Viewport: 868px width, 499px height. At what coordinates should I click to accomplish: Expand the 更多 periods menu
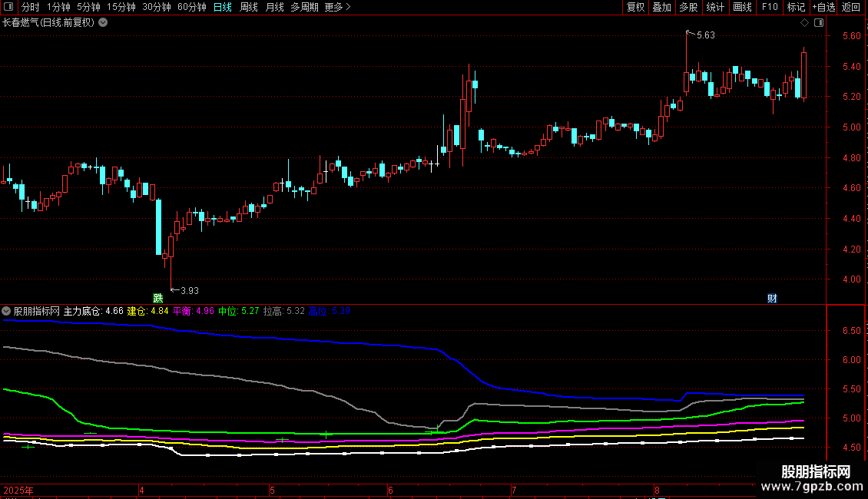pyautogui.click(x=337, y=7)
